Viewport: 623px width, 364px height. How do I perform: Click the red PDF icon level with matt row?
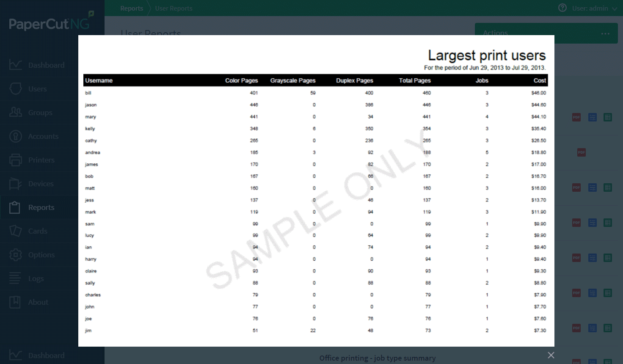click(576, 188)
